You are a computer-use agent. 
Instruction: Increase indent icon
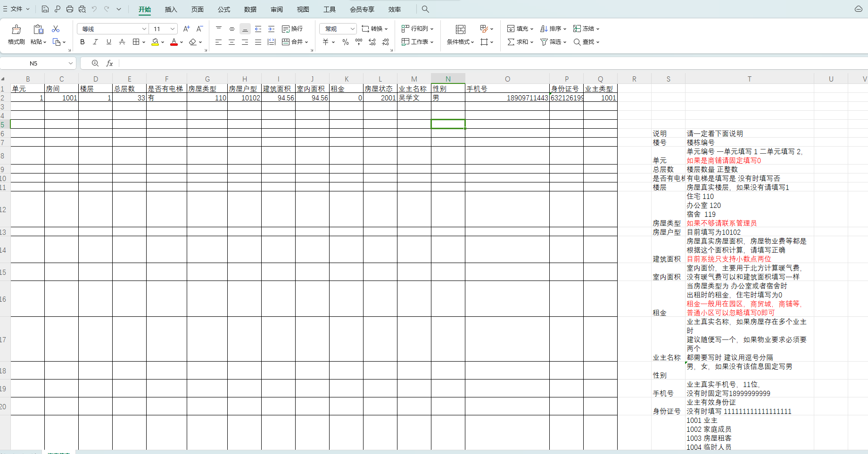[x=272, y=29]
